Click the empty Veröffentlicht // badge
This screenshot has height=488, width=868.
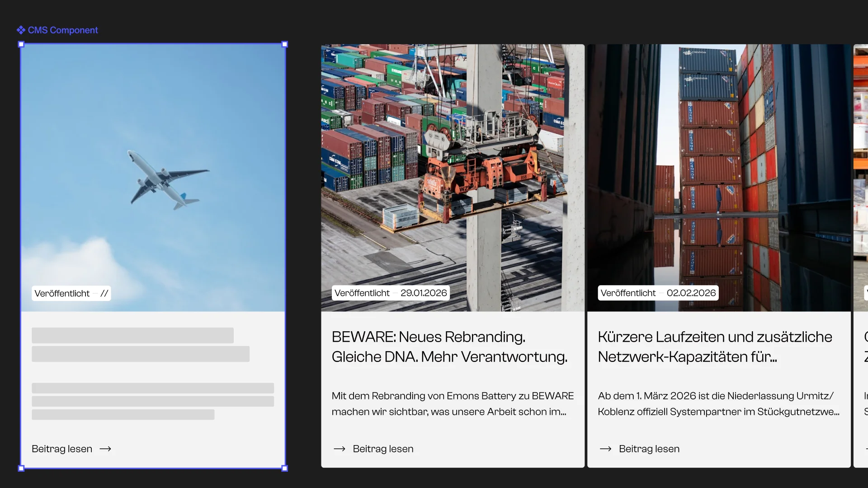tap(71, 293)
